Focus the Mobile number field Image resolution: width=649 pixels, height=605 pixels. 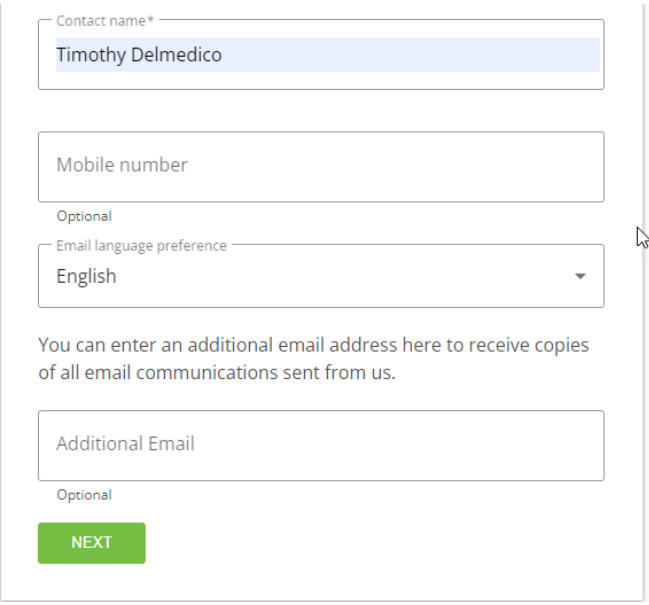click(320, 166)
